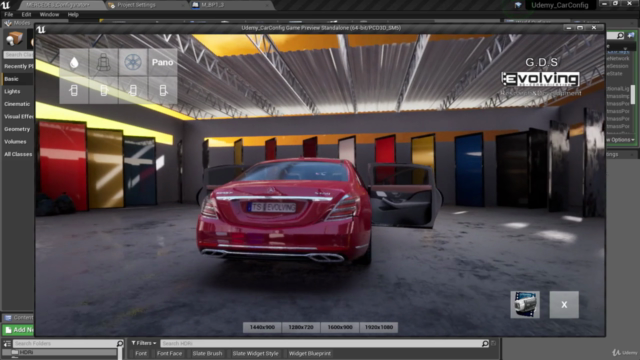The width and height of the screenshot is (640, 360).
Task: Toggle the front-left car door icon
Action: (x=74, y=90)
